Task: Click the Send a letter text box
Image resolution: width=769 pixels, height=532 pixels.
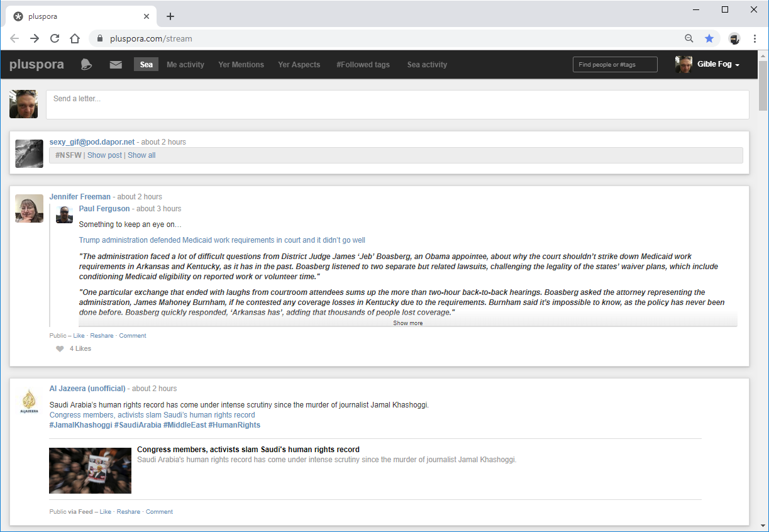Action: (397, 104)
